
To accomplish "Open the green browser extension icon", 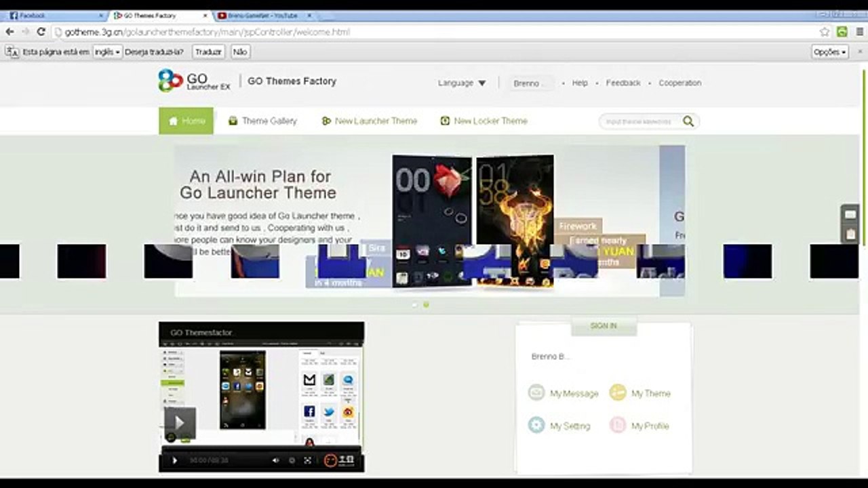I will tap(842, 32).
